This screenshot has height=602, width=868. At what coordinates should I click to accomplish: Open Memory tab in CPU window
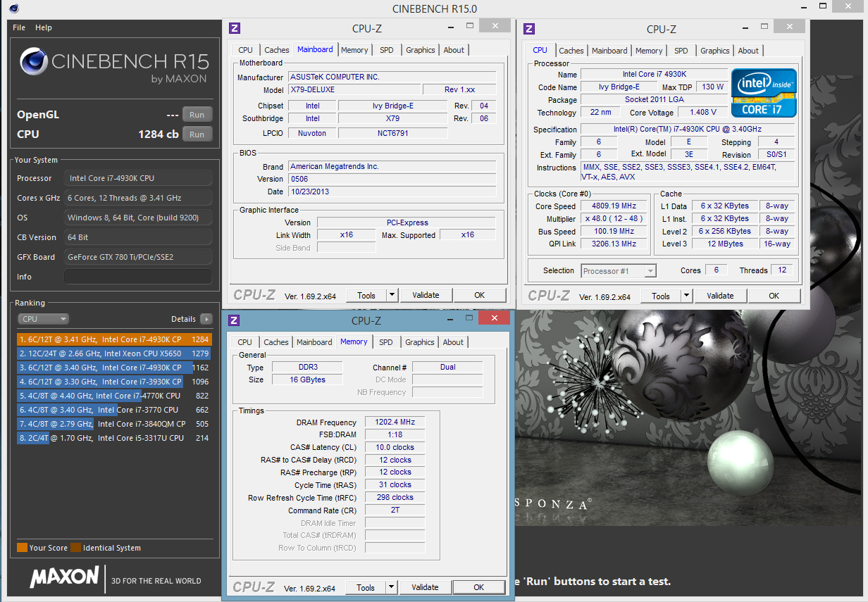click(649, 51)
